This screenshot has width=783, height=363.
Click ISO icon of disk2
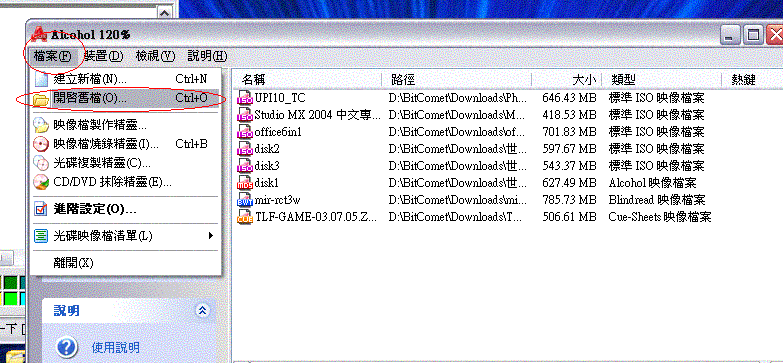click(x=245, y=149)
